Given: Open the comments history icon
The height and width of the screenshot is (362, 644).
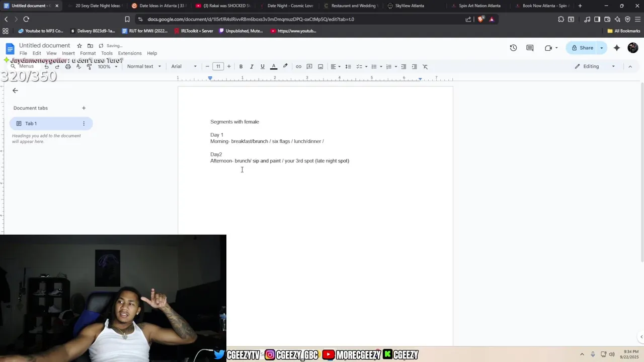Looking at the screenshot, I should click(x=530, y=48).
